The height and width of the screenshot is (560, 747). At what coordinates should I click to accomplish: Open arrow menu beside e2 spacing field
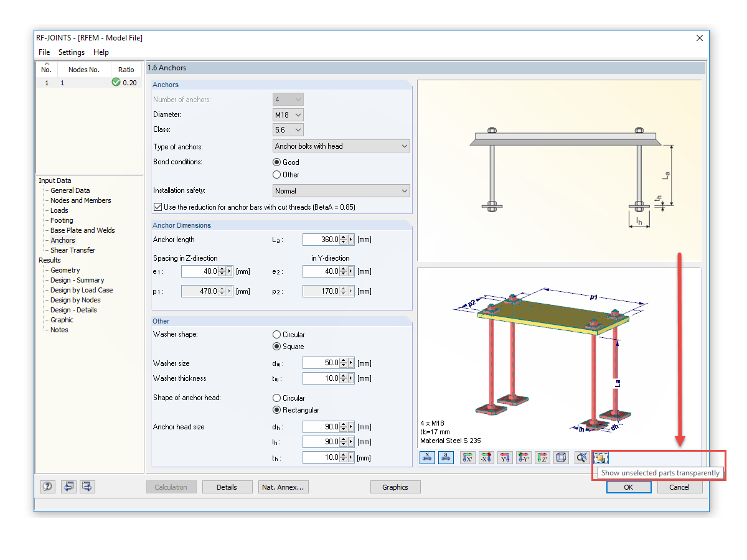351,271
